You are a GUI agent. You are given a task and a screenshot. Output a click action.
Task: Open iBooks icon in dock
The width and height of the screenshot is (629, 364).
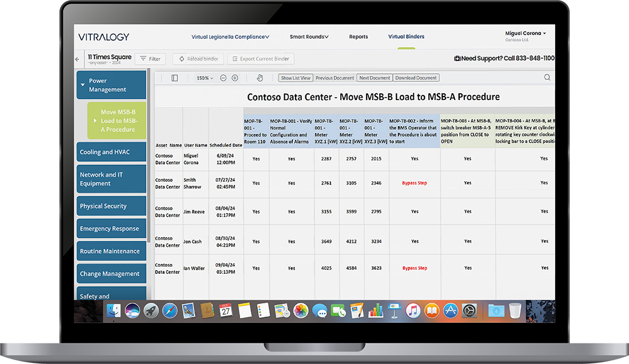tap(432, 311)
